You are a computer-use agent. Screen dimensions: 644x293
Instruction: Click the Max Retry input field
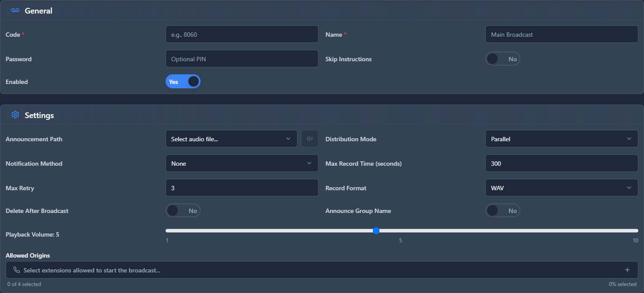pos(242,188)
